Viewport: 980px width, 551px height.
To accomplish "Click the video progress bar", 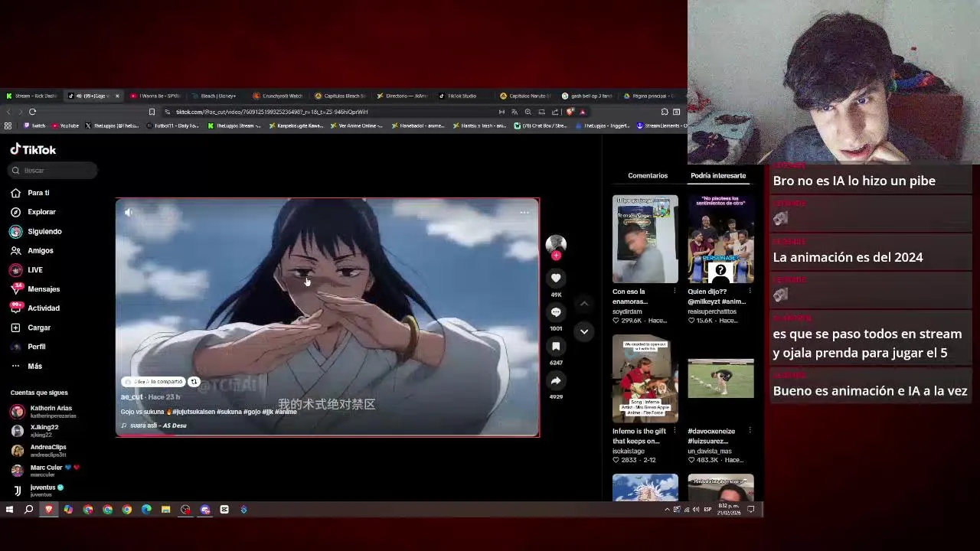I will pyautogui.click(x=328, y=435).
